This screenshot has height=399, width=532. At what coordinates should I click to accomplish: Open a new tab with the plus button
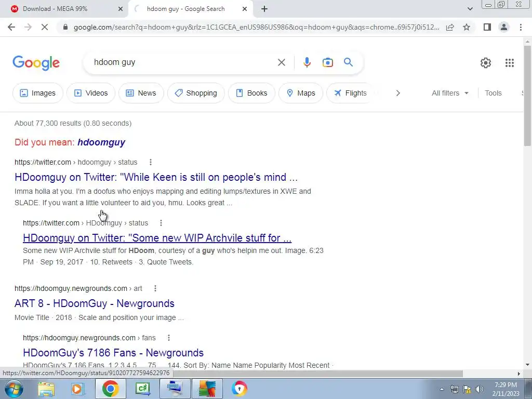(x=264, y=9)
